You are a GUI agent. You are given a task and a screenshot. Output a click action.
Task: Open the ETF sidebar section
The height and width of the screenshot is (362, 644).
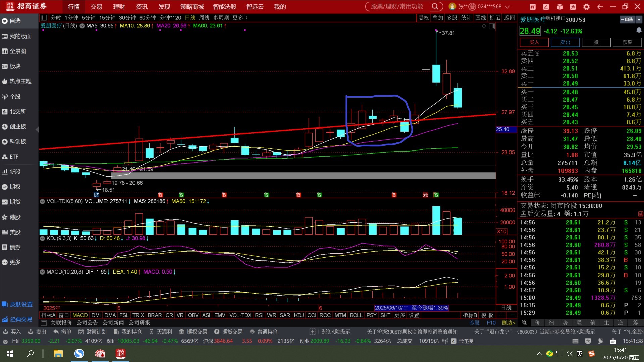click(x=10, y=157)
